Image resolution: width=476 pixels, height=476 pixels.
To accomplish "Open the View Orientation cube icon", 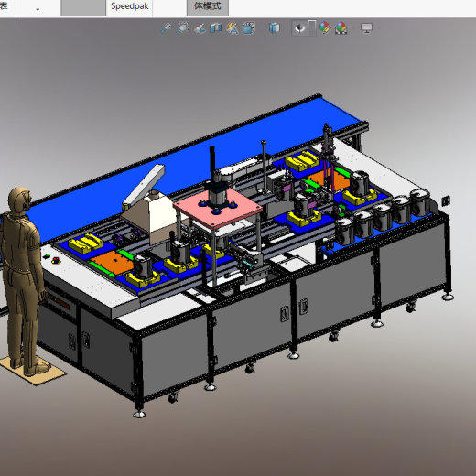I will point(249,28).
